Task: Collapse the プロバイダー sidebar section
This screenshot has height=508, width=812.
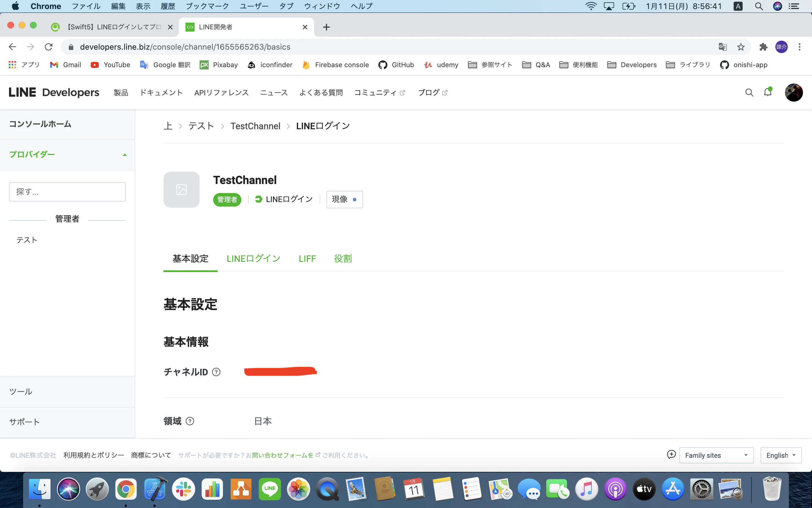Action: click(x=67, y=155)
